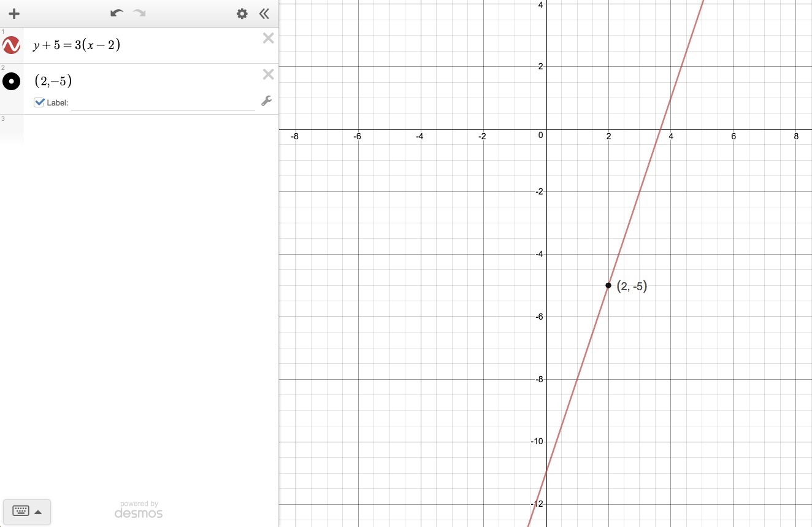Viewport: 812px width, 527px height.
Task: Click the label text input field
Action: pos(163,103)
